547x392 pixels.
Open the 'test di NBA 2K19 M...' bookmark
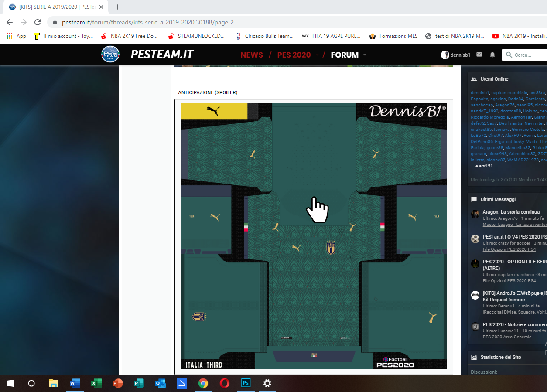click(x=455, y=36)
